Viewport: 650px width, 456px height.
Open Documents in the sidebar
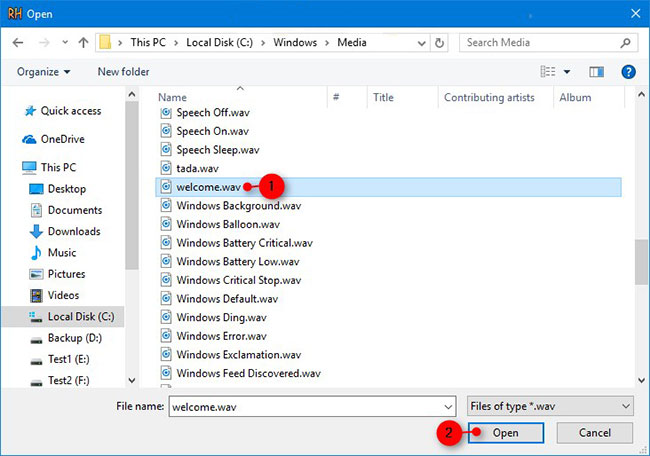pyautogui.click(x=66, y=210)
